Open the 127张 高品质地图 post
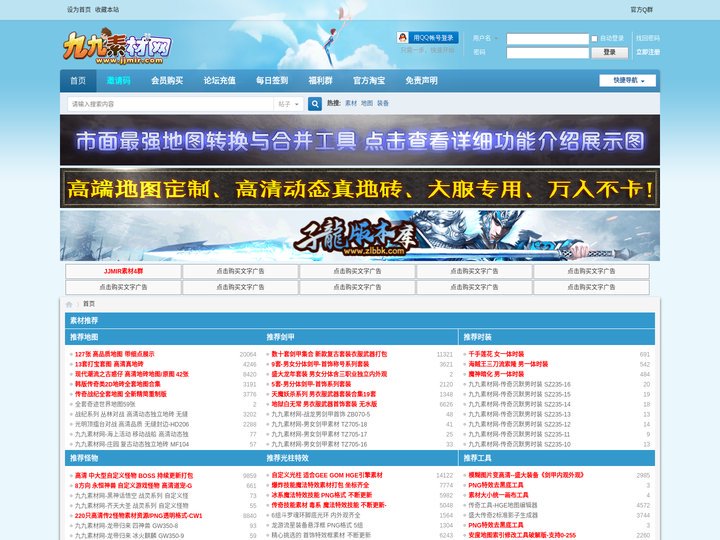 click(115, 354)
